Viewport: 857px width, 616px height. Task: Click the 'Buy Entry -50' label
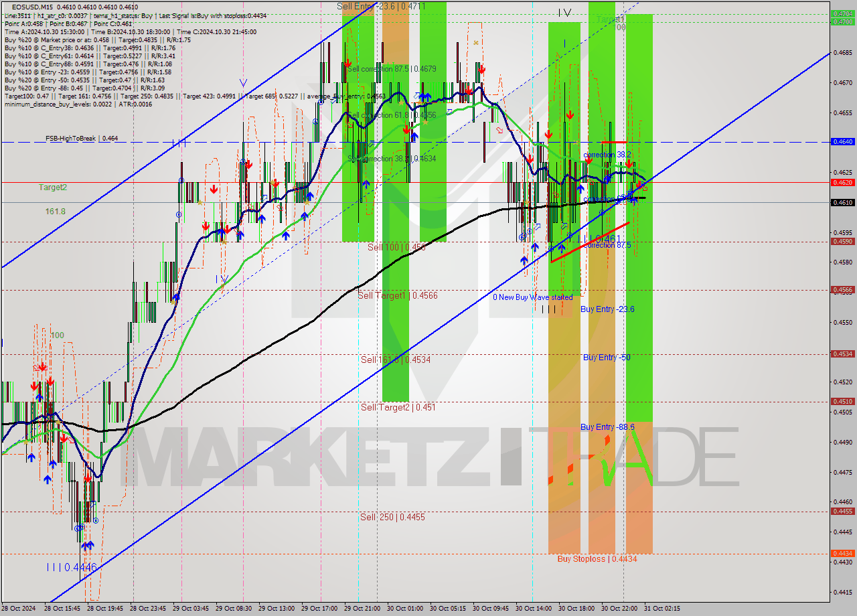[607, 358]
